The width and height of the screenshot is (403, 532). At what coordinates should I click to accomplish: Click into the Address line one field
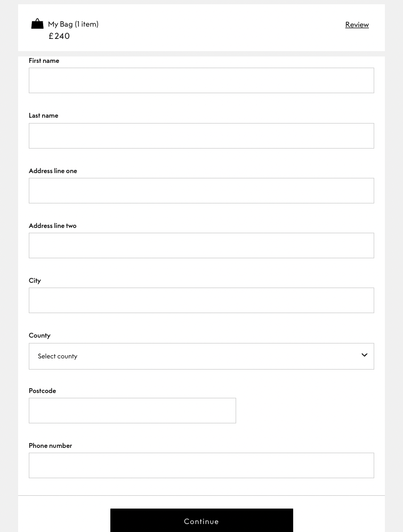(x=201, y=191)
